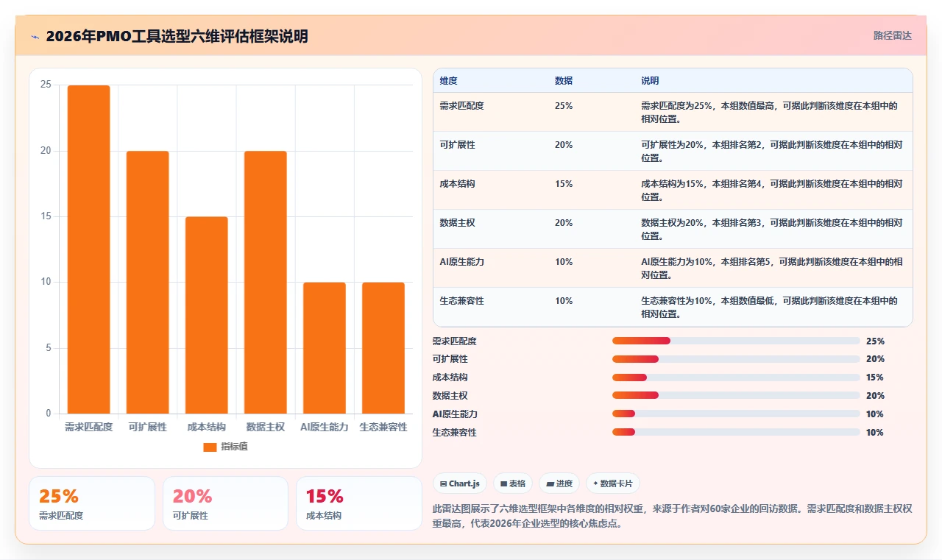The width and height of the screenshot is (942, 560).
Task: Click the AI原生能力 progress bar
Action: (736, 414)
